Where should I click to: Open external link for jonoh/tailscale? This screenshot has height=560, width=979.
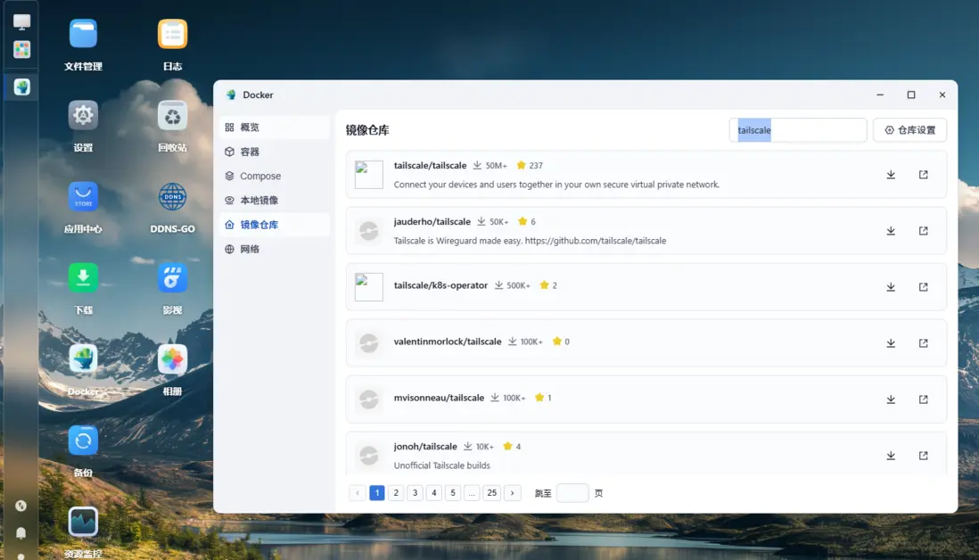(923, 456)
